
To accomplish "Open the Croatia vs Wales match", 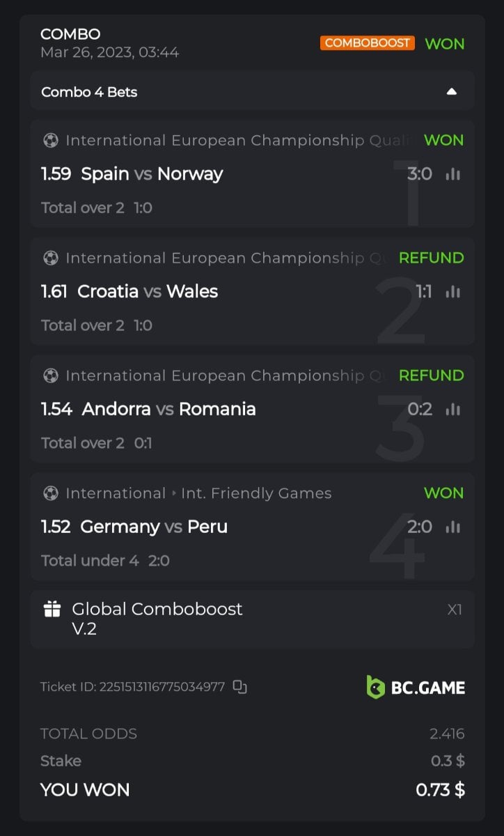I will click(148, 291).
